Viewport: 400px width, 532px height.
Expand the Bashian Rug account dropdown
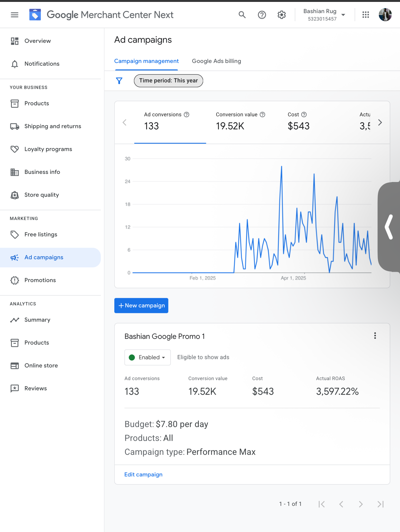324,15
